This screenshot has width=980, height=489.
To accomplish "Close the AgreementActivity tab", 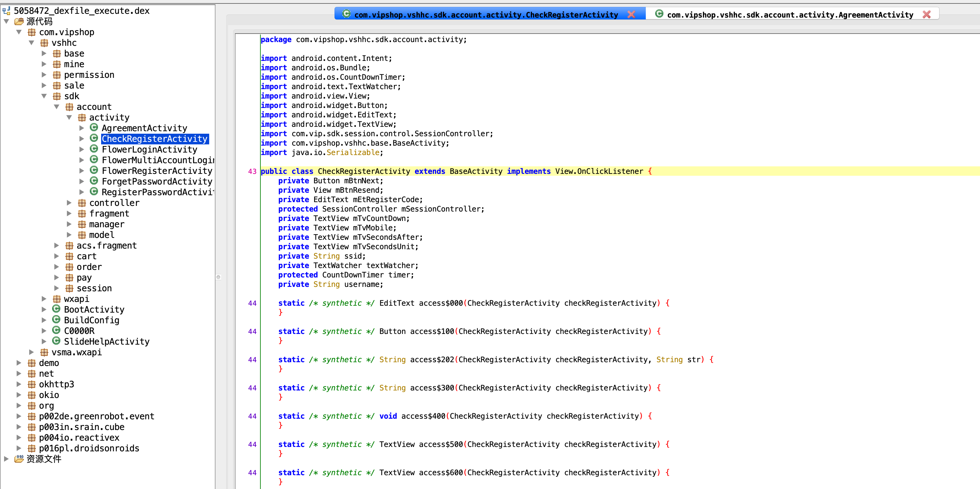I will pyautogui.click(x=926, y=14).
